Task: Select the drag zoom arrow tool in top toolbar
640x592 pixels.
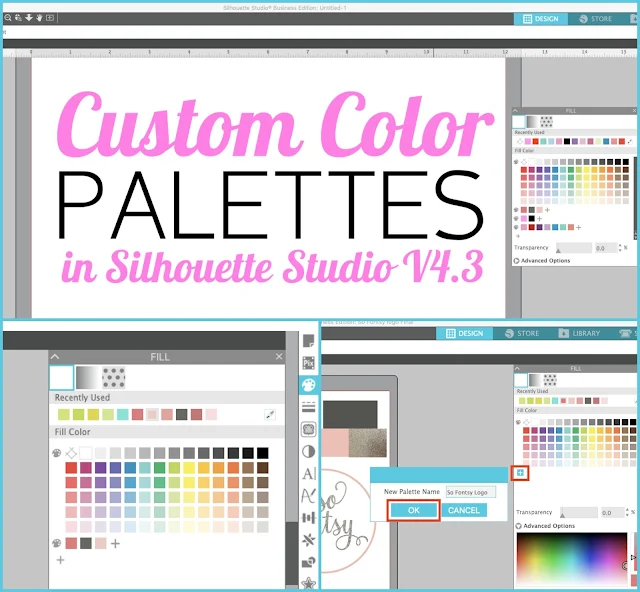Action: 29,18
